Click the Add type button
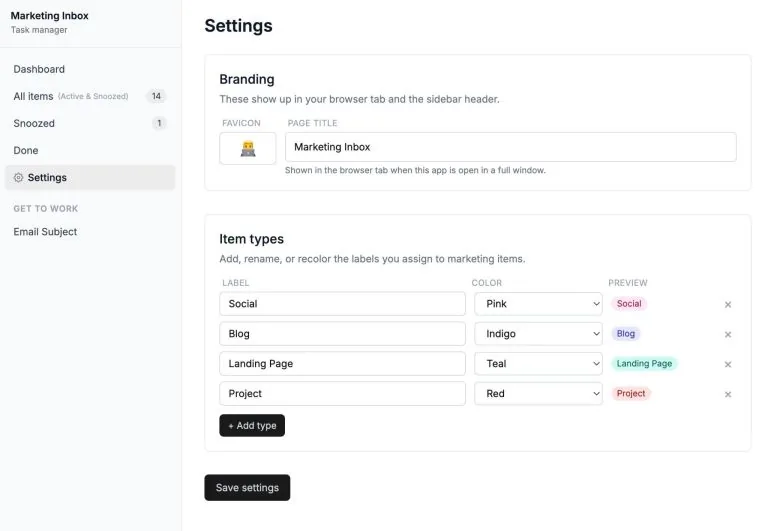This screenshot has width=768, height=531. point(252,425)
